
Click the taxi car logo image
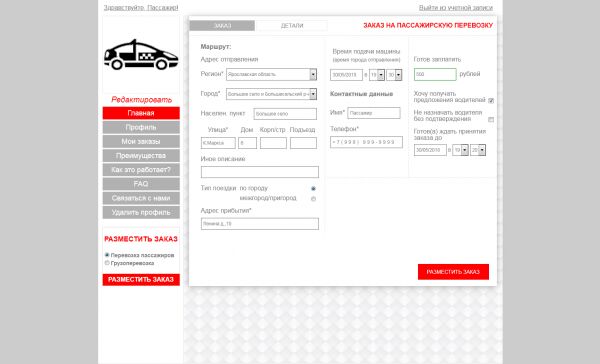(141, 55)
